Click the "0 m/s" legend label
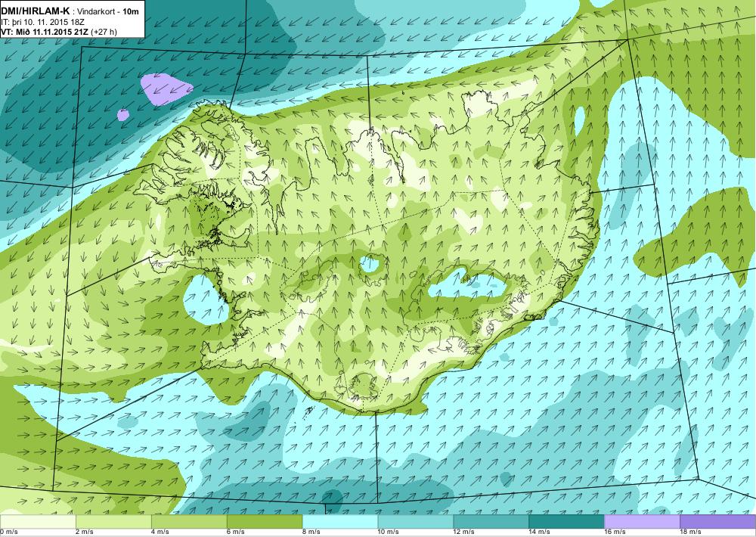 [9, 532]
